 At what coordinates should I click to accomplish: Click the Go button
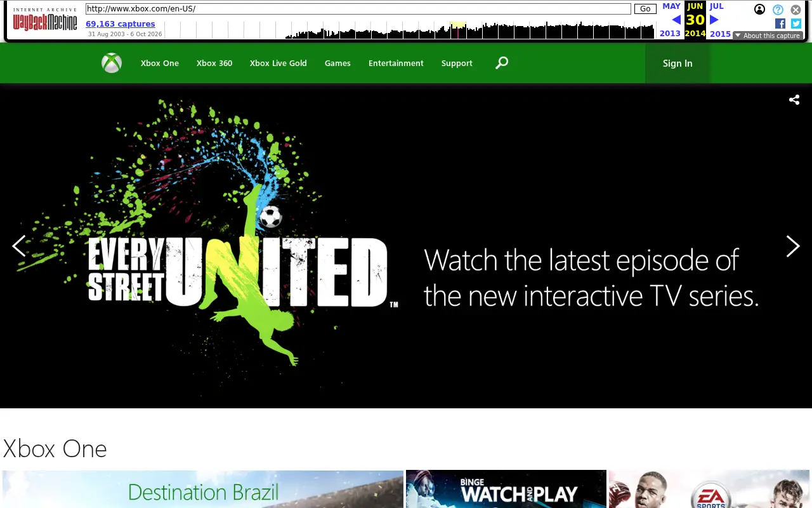[645, 9]
